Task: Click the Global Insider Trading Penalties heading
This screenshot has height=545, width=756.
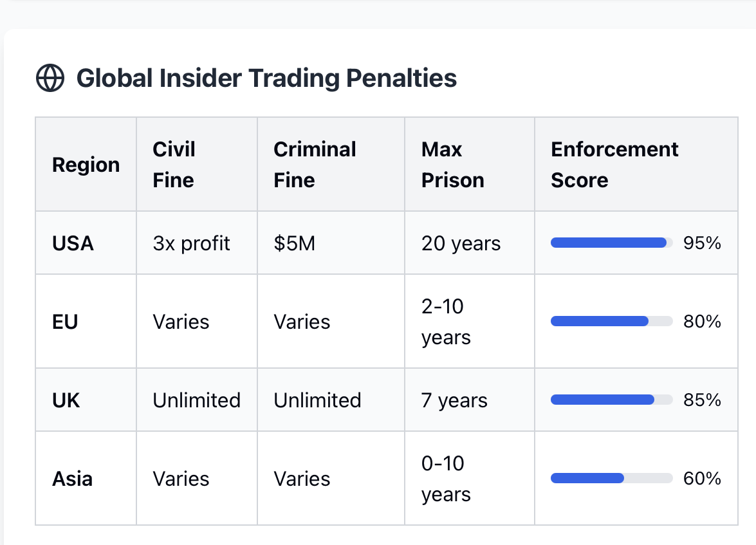Action: tap(266, 78)
